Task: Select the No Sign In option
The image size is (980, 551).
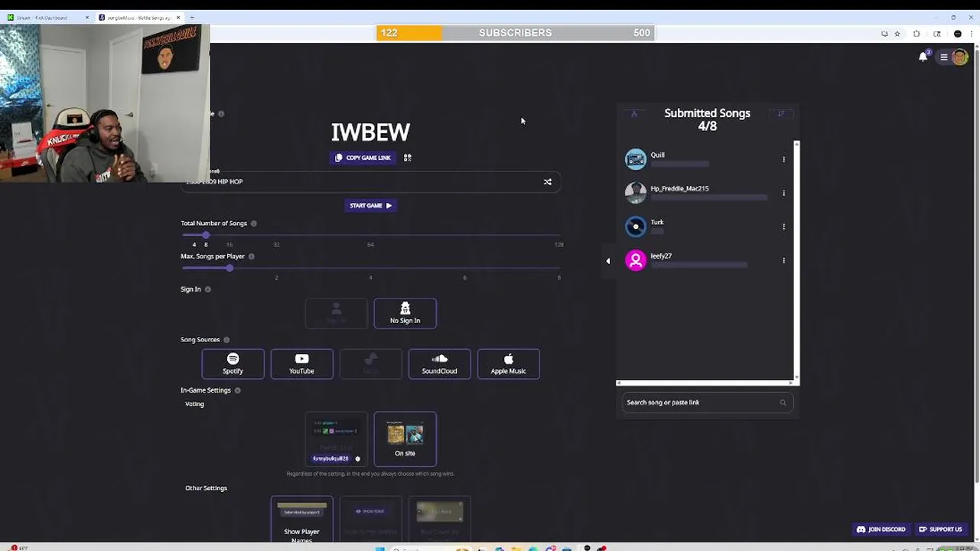Action: tap(405, 313)
